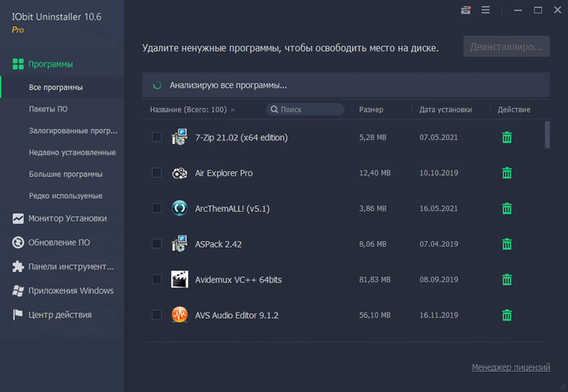
Task: Click into the Поиск search field
Action: (310, 110)
